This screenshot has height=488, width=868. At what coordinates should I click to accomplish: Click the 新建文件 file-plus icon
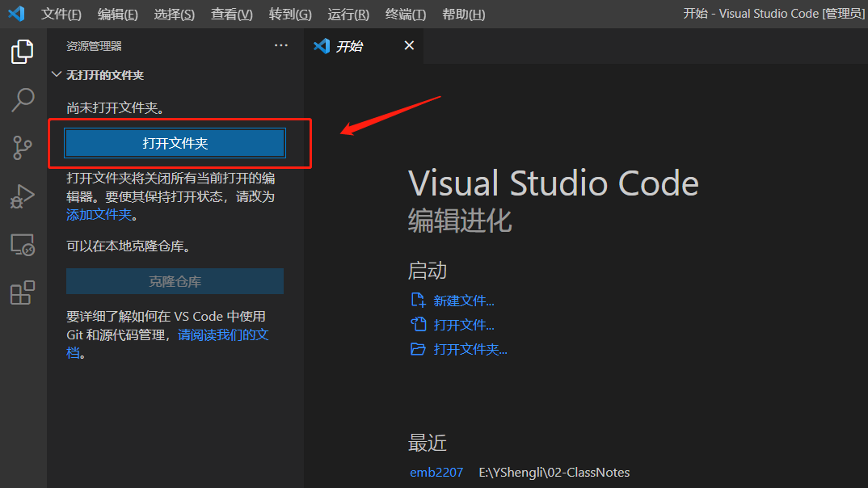[418, 301]
